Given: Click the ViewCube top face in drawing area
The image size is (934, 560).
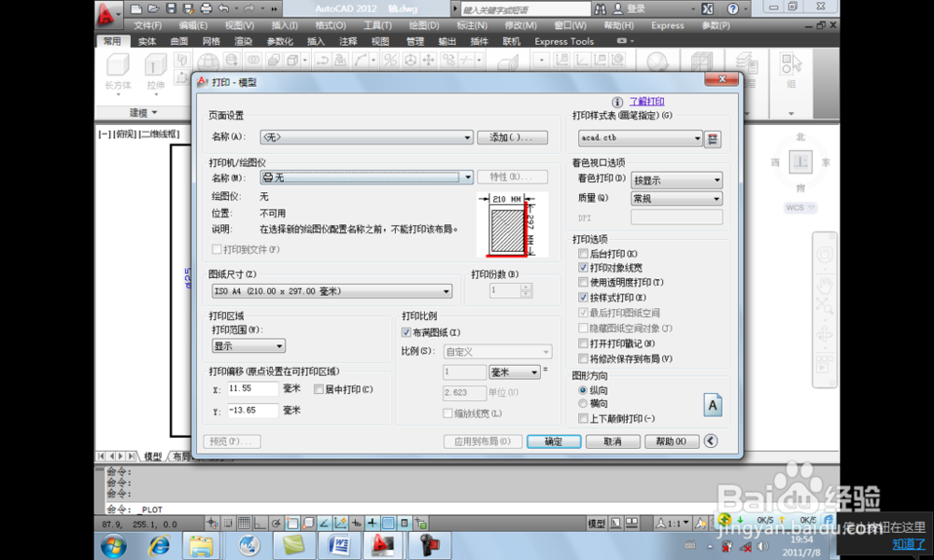Looking at the screenshot, I should coord(800,161).
